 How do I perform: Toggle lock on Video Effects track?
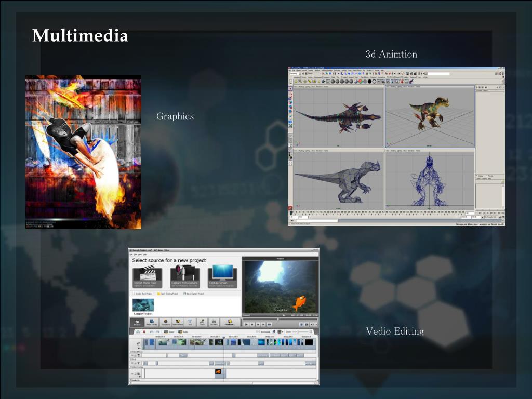click(136, 355)
